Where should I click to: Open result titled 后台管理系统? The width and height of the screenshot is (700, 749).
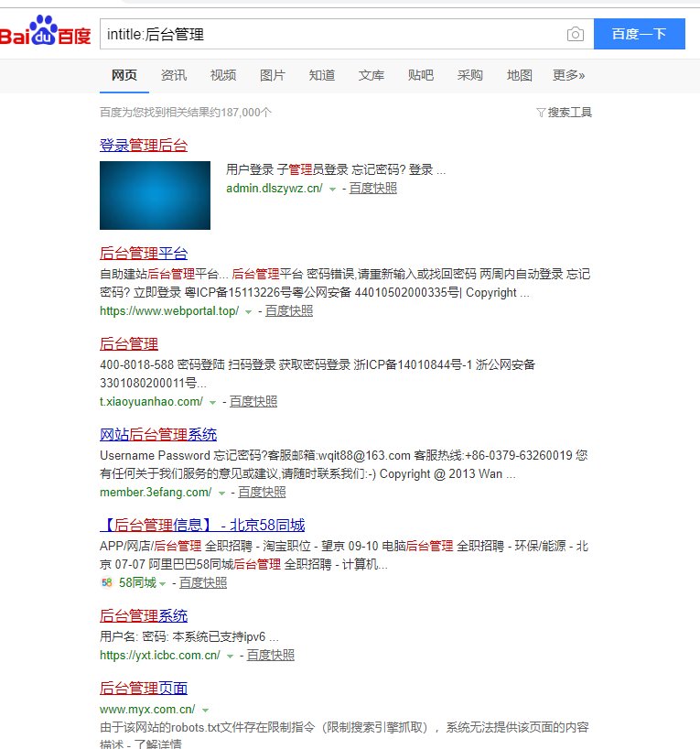[144, 616]
